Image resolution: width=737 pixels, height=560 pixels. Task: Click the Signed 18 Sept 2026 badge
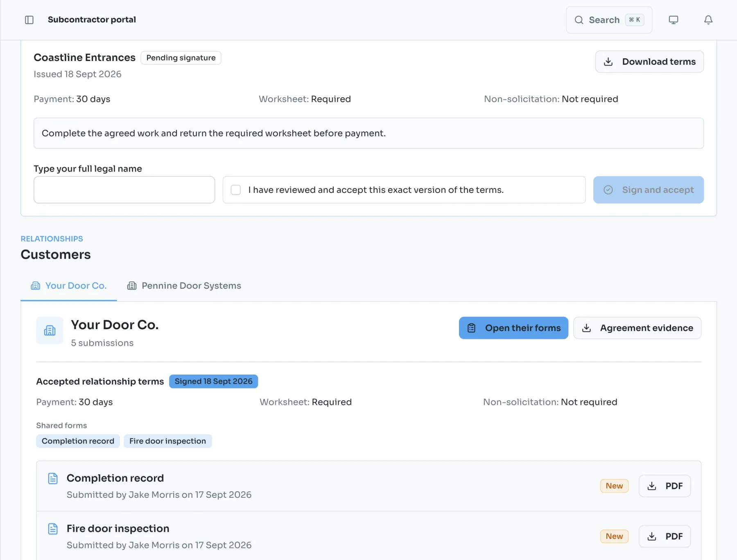(x=213, y=381)
